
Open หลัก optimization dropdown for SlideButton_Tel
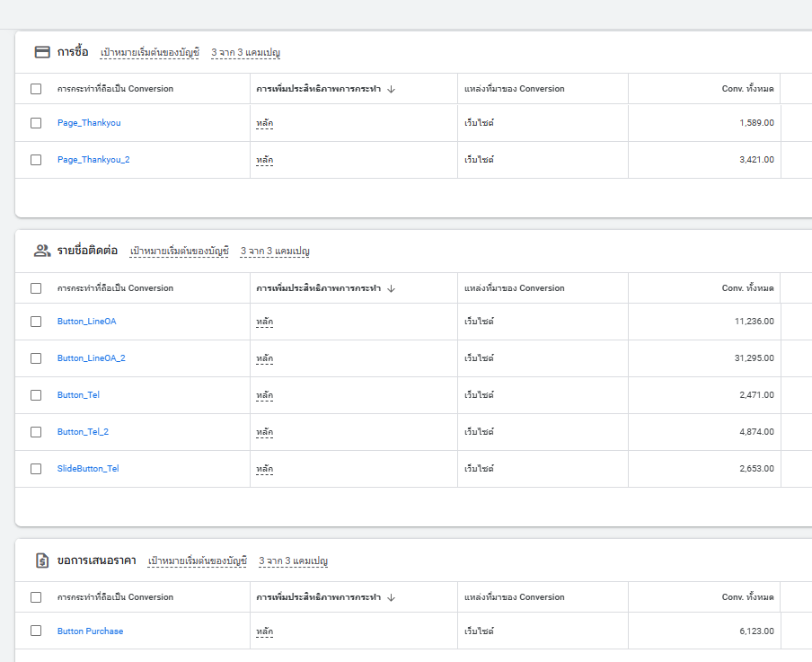click(264, 469)
